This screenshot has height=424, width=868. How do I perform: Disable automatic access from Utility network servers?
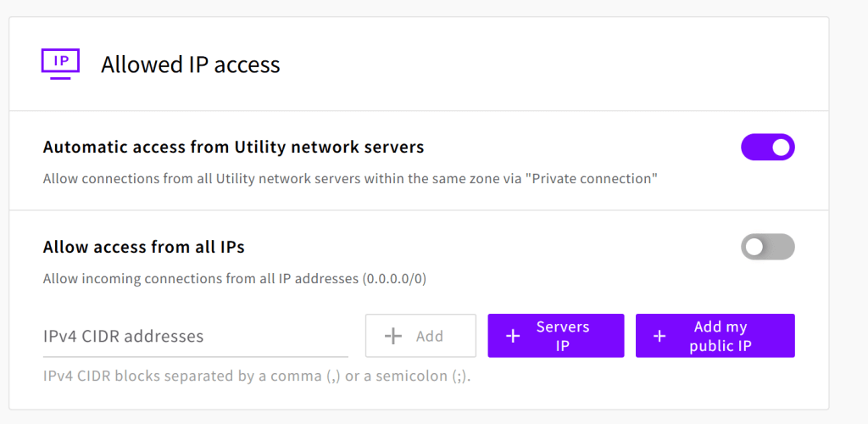(768, 148)
